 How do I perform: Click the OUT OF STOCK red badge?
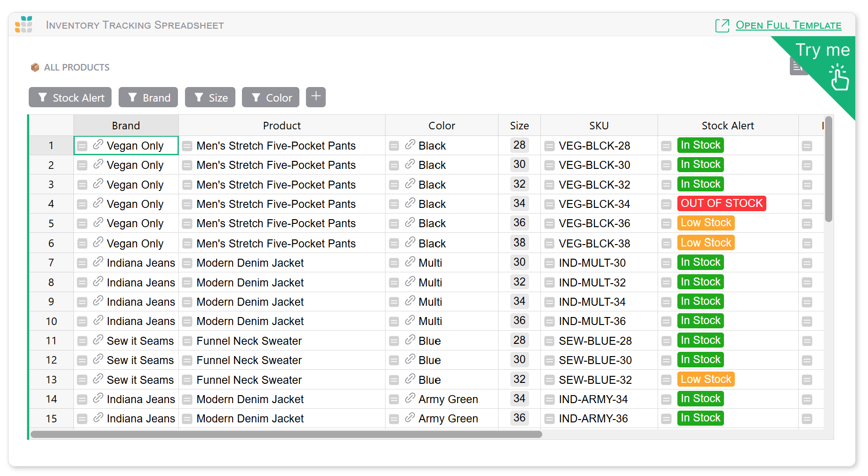tap(722, 203)
